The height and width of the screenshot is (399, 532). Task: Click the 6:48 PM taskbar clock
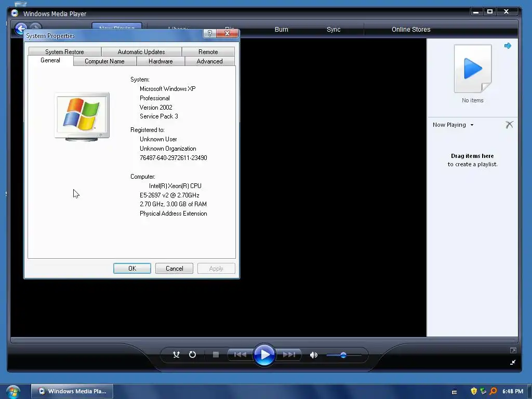513,391
